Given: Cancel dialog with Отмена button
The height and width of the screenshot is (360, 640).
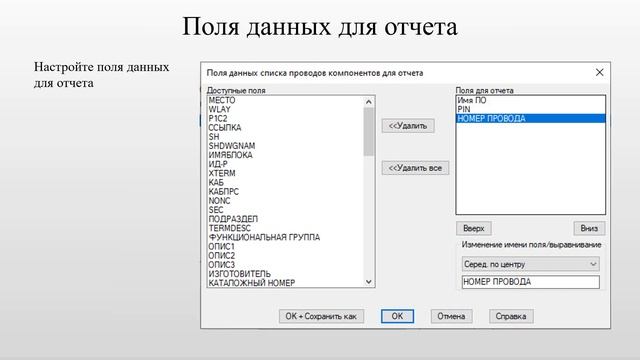Looking at the screenshot, I should [451, 316].
